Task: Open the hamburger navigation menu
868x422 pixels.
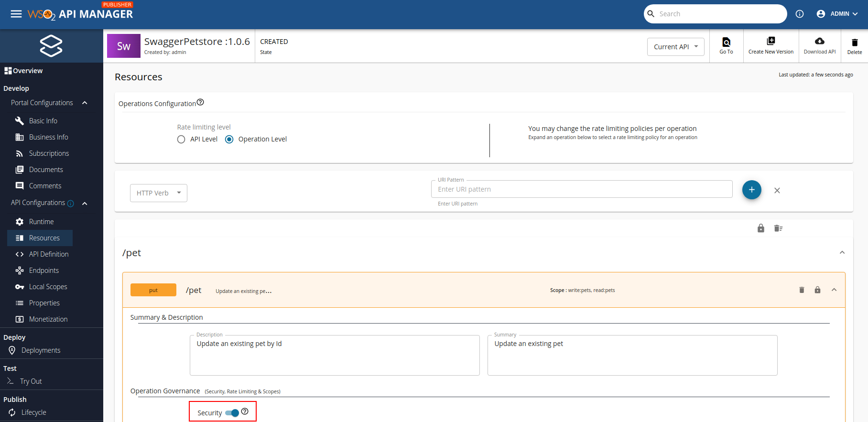Action: [x=16, y=14]
